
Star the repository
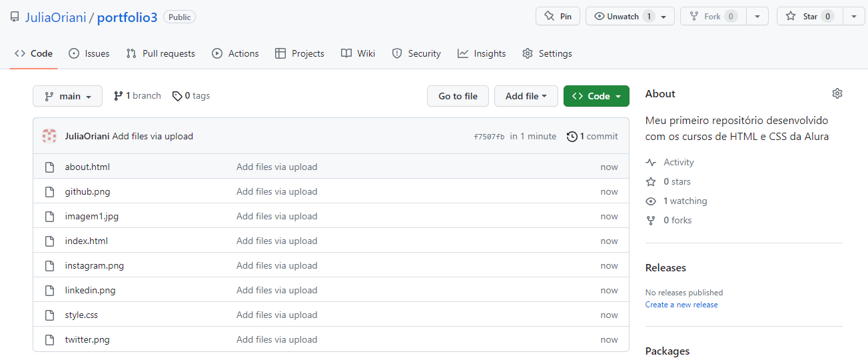pyautogui.click(x=809, y=17)
